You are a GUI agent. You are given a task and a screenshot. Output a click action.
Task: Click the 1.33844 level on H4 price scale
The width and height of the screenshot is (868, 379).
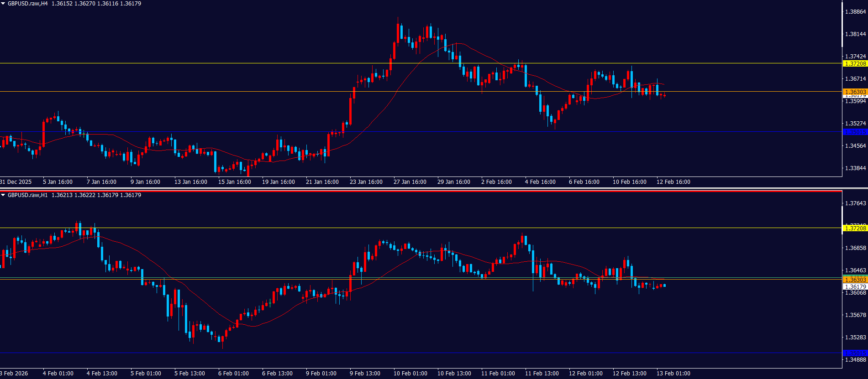point(855,168)
